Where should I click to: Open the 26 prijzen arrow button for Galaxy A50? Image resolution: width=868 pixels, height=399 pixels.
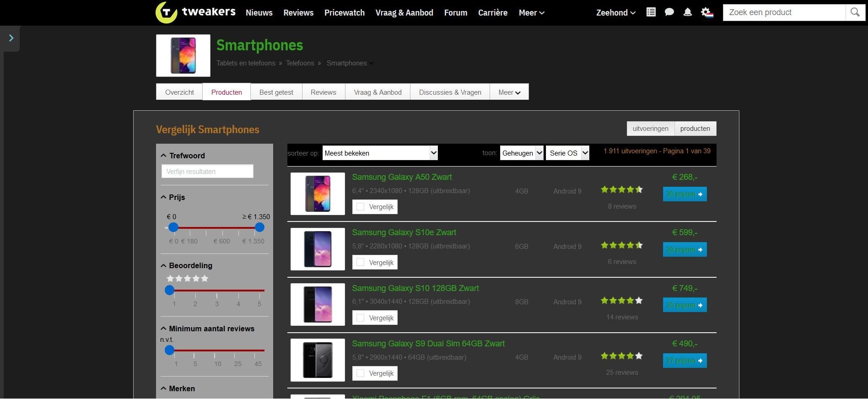click(x=685, y=194)
